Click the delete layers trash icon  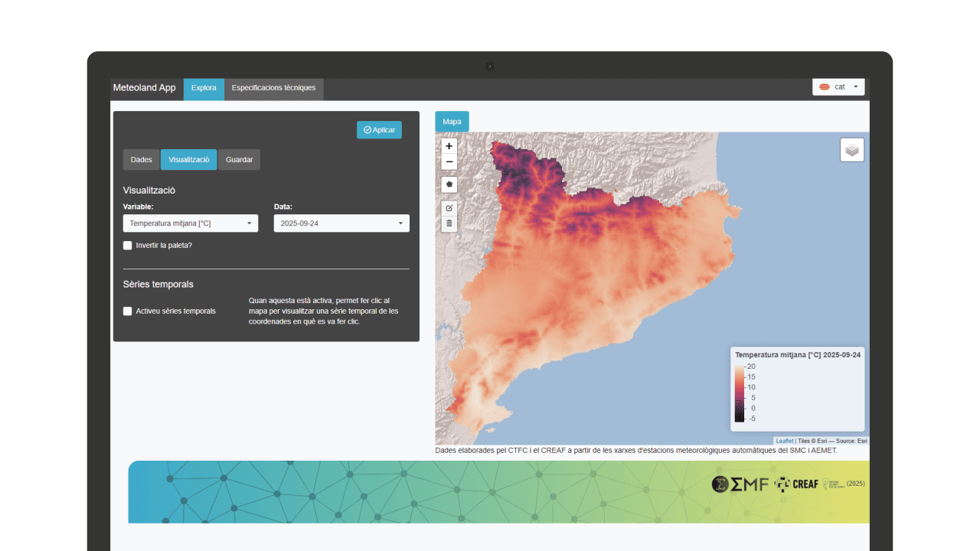(x=449, y=223)
